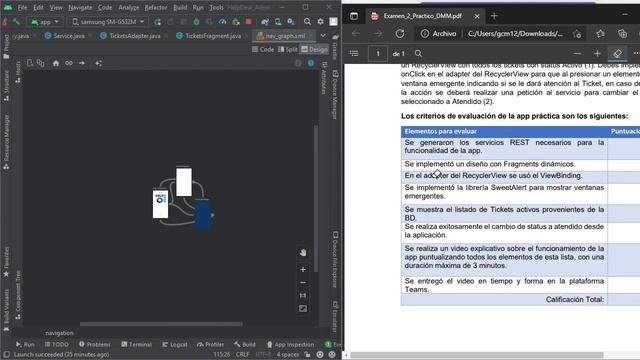
Task: Open the App Inspection tool window
Action: [290, 344]
